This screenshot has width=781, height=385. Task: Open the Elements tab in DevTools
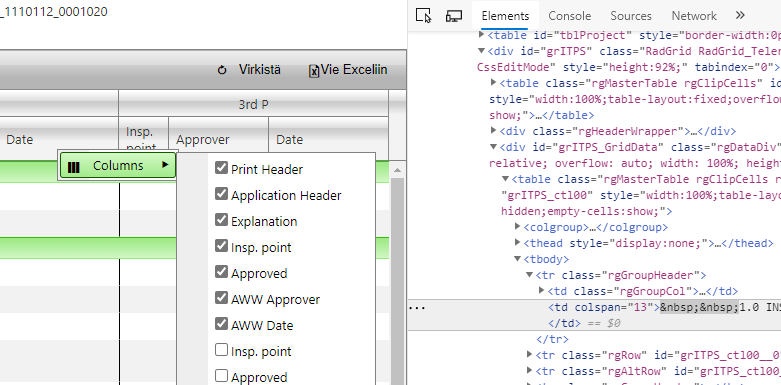tap(505, 16)
